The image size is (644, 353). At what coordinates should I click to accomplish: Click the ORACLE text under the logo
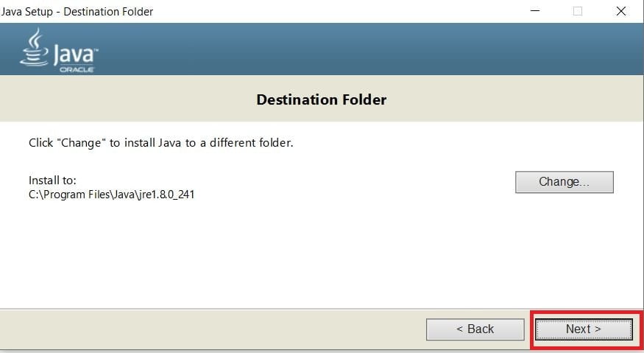coord(77,69)
